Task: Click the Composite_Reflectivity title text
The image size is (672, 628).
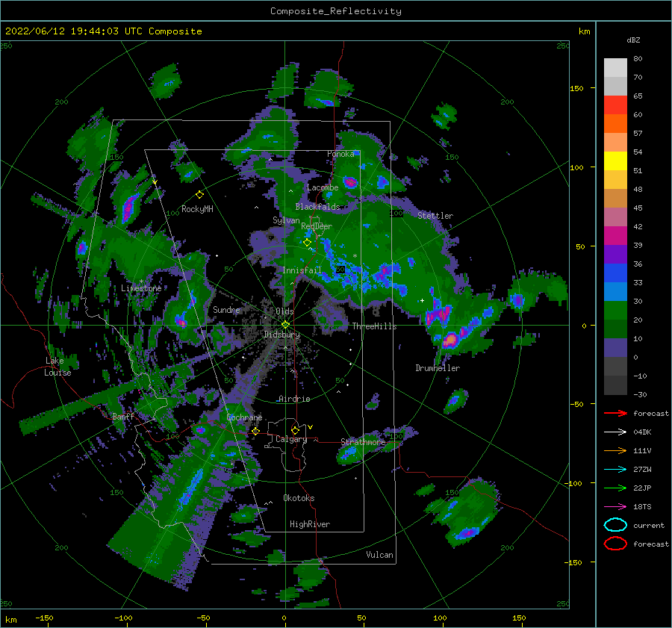Action: tap(336, 11)
